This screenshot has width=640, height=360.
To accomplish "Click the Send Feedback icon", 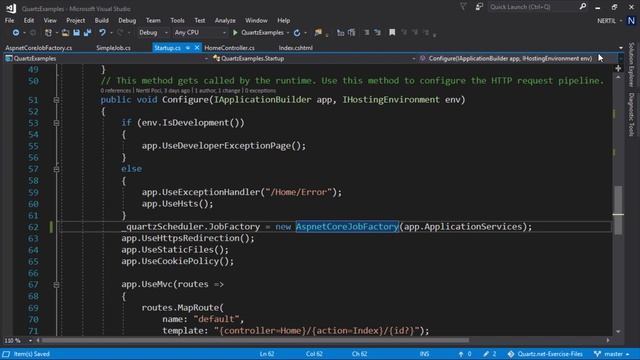I will [x=479, y=7].
